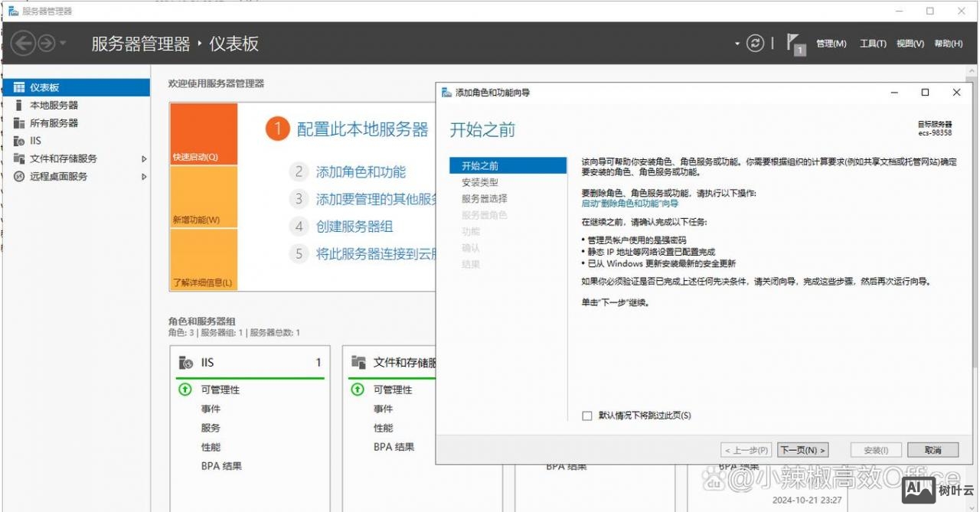Open the 工具(T) menu
The image size is (980, 512).
(x=873, y=44)
